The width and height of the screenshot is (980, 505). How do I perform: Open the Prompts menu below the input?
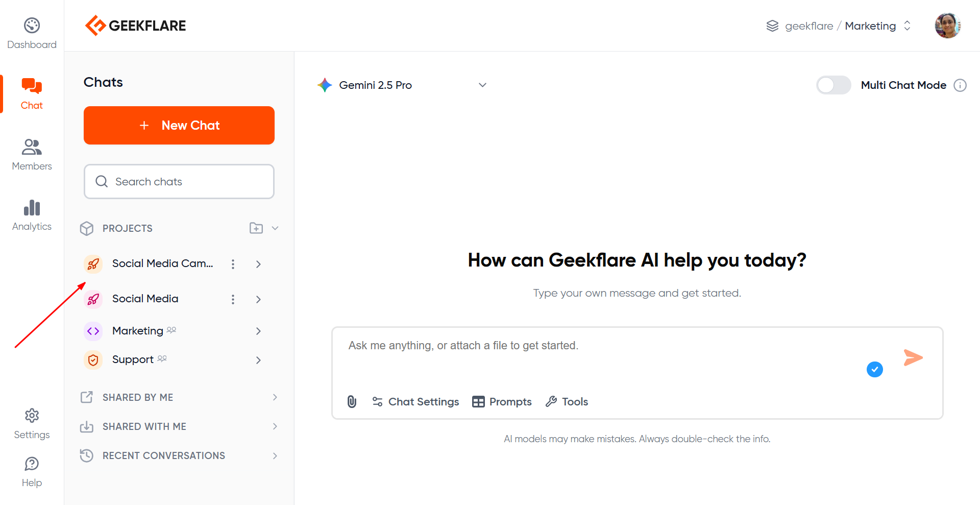coord(502,402)
